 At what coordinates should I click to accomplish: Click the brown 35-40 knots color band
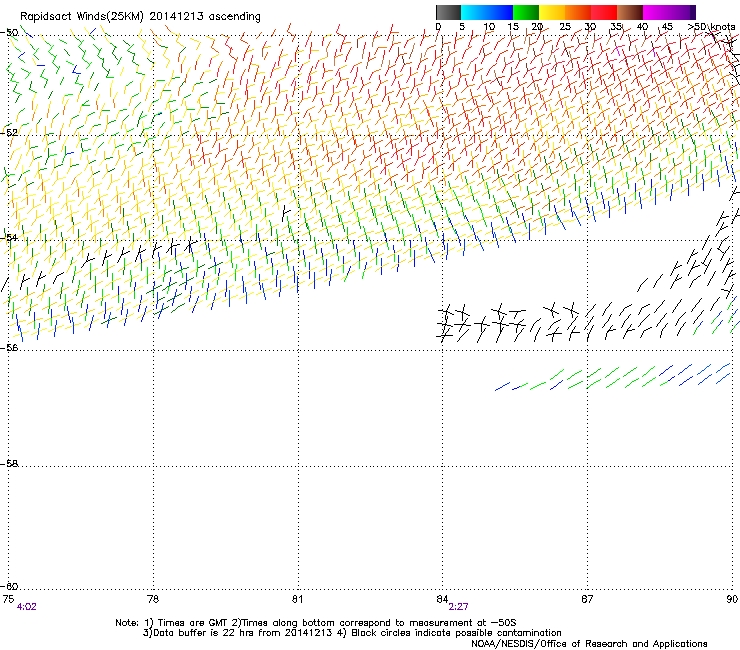click(x=630, y=12)
